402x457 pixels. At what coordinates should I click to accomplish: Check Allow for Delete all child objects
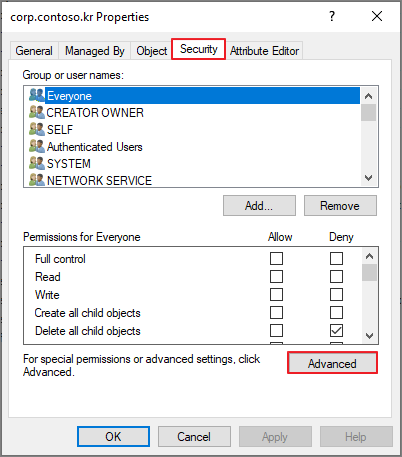tap(276, 330)
